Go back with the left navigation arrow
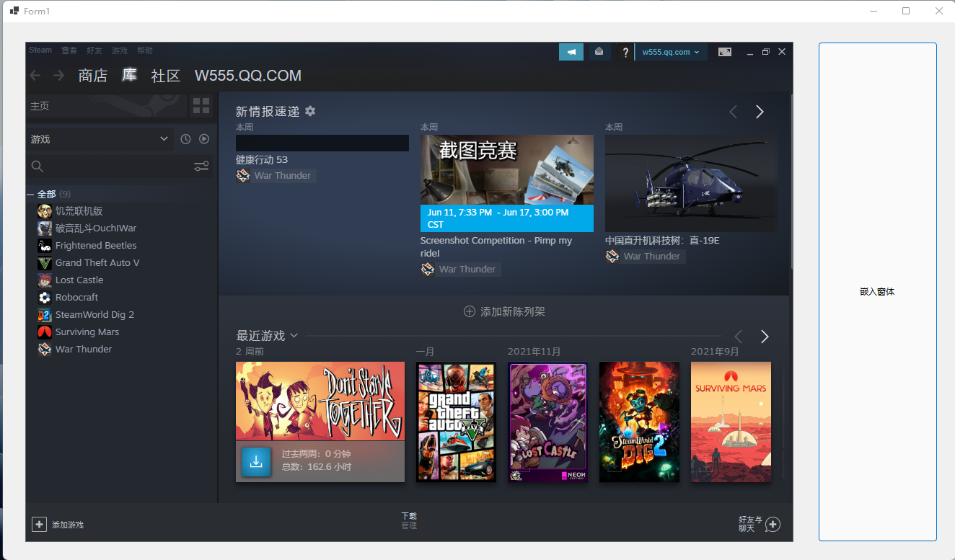 [35, 76]
